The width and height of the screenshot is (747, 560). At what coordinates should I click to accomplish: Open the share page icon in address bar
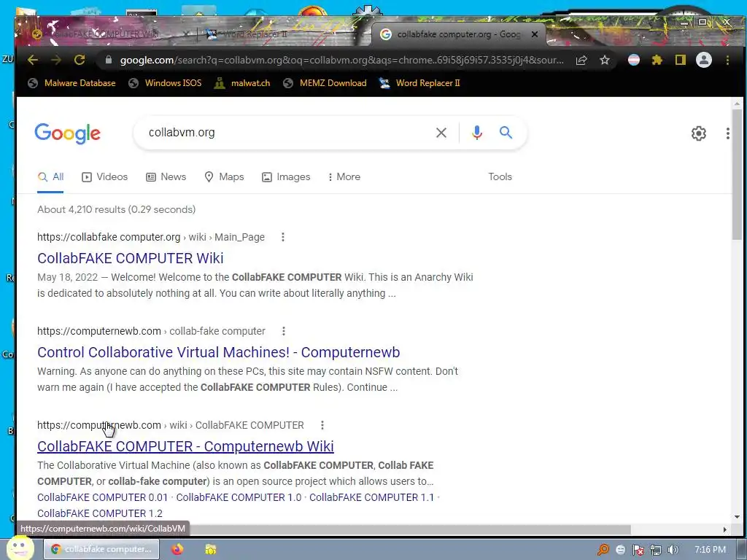tap(581, 60)
